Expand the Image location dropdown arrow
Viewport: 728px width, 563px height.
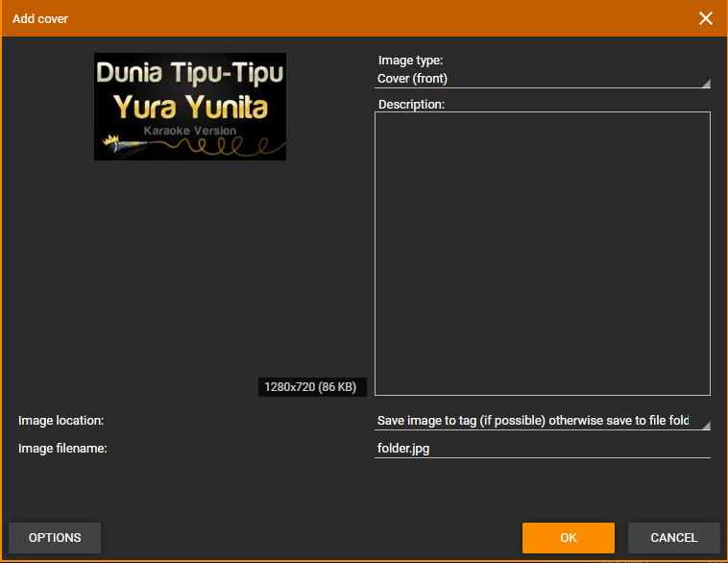pyautogui.click(x=705, y=425)
